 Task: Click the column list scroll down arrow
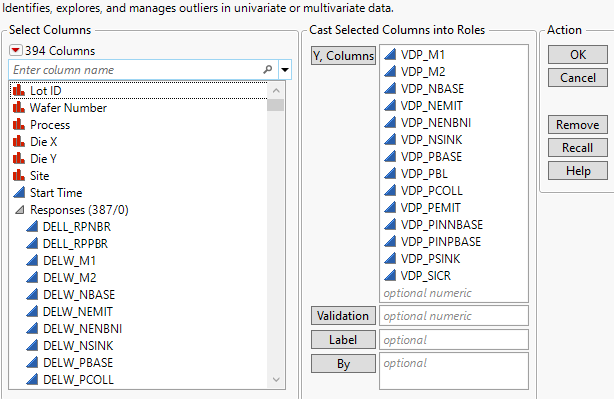276,380
